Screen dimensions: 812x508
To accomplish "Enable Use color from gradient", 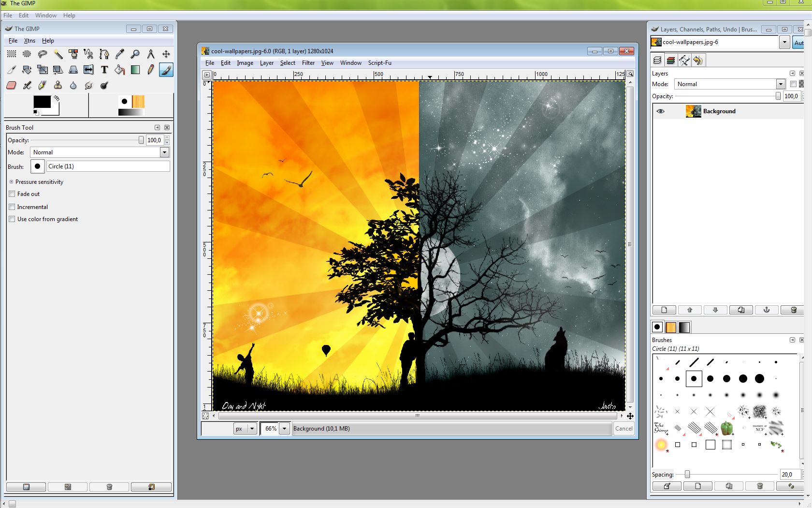I will 12,219.
